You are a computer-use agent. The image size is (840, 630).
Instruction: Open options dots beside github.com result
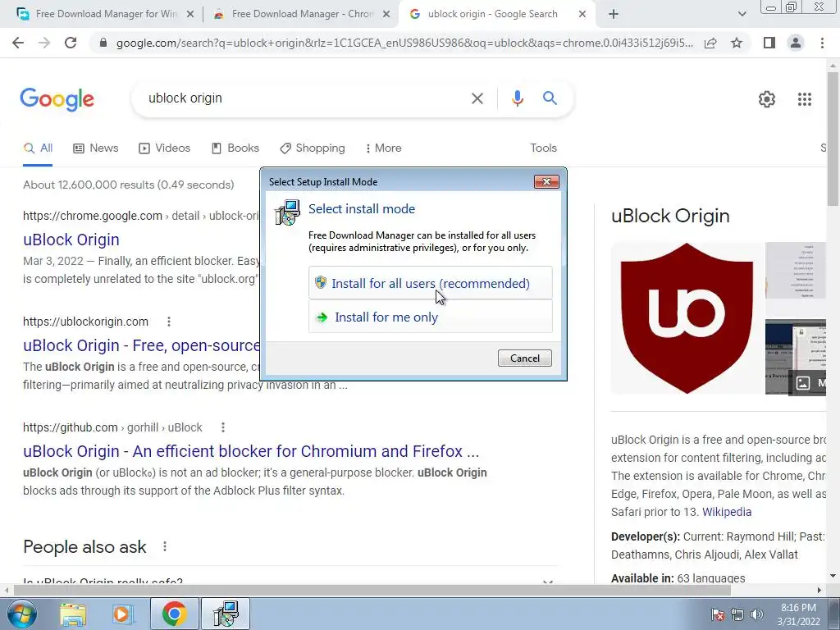(223, 427)
